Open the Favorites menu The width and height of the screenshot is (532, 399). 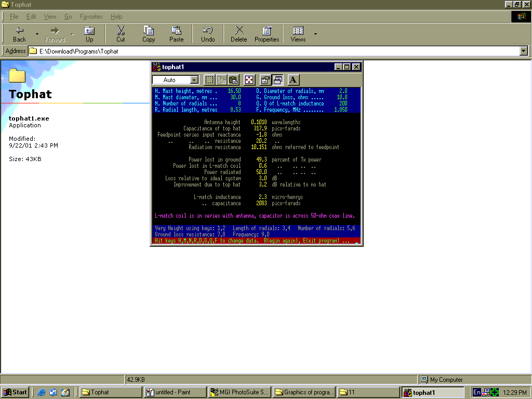91,17
